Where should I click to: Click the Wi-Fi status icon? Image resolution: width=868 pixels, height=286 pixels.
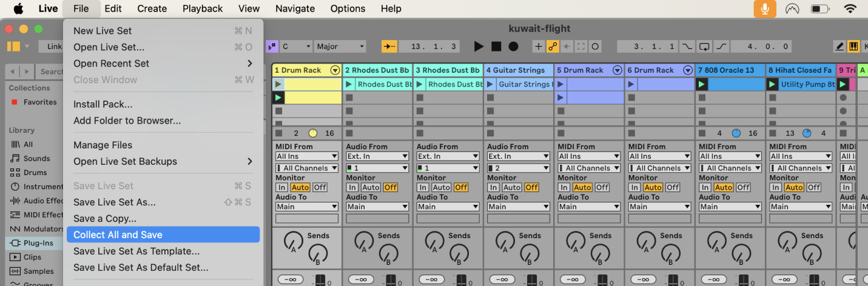point(850,8)
